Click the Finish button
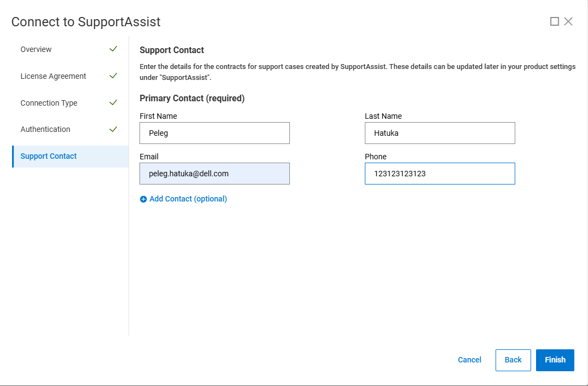Screen dimensions: 588x386 click(555, 360)
